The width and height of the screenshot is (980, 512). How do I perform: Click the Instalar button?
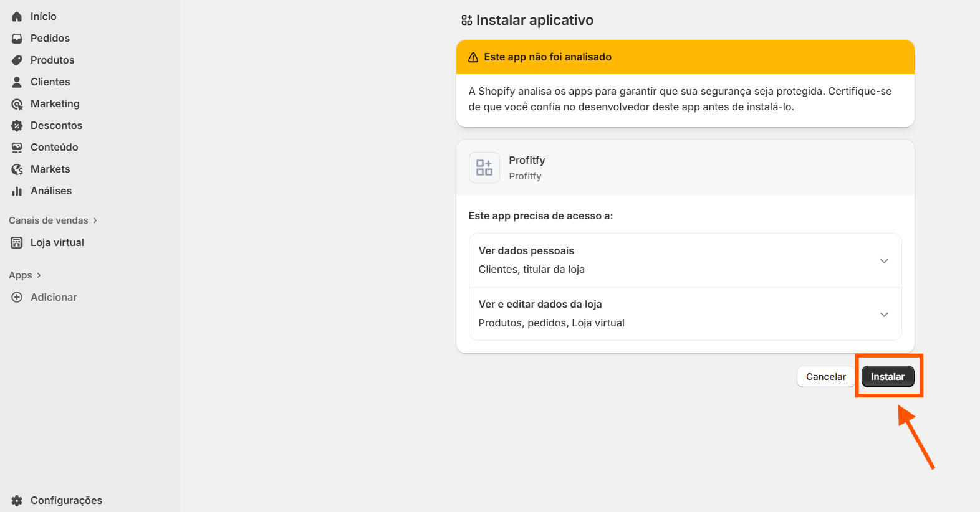[x=888, y=377]
